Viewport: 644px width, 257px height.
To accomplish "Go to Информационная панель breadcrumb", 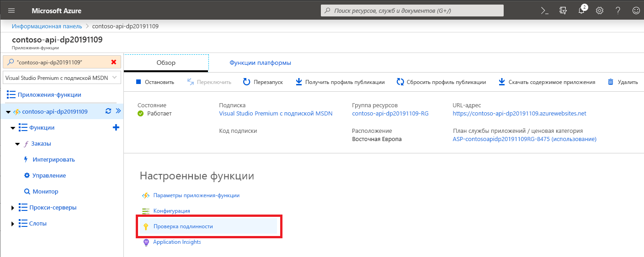I will point(47,26).
